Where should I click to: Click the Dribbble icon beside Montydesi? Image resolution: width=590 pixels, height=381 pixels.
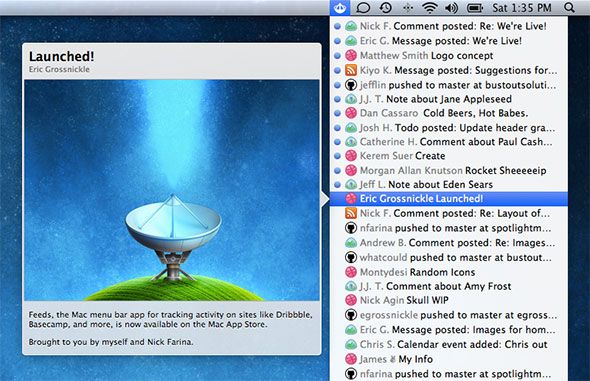[x=351, y=272]
